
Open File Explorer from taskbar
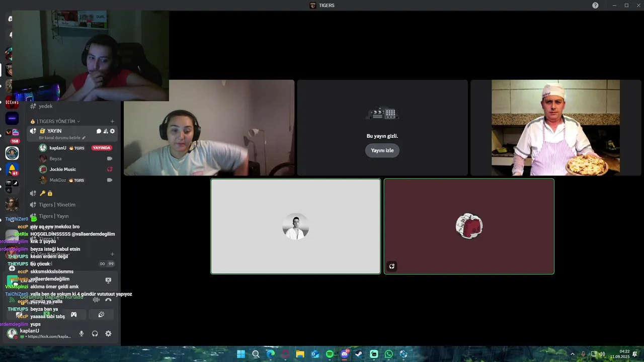(x=300, y=354)
